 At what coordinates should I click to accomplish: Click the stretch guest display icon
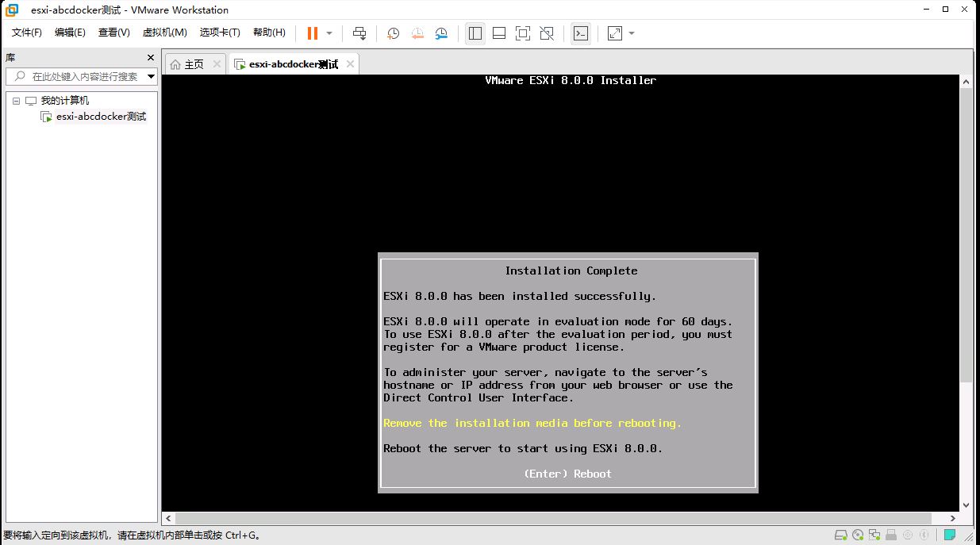pos(615,33)
